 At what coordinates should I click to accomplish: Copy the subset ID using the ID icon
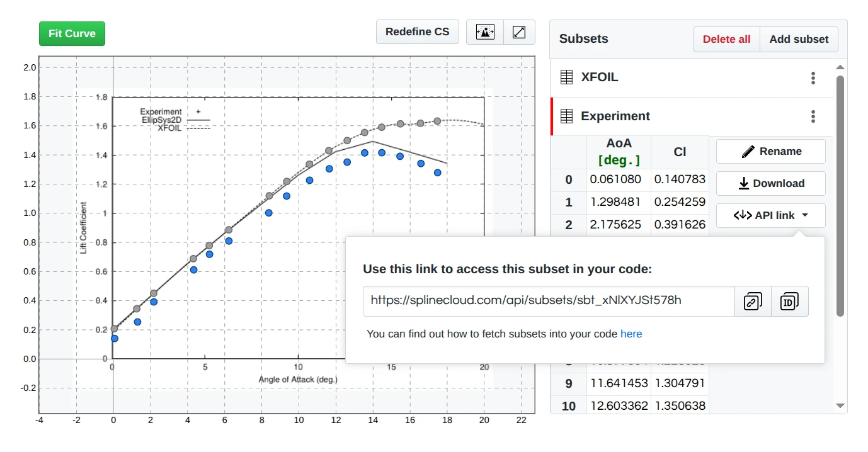tap(790, 301)
